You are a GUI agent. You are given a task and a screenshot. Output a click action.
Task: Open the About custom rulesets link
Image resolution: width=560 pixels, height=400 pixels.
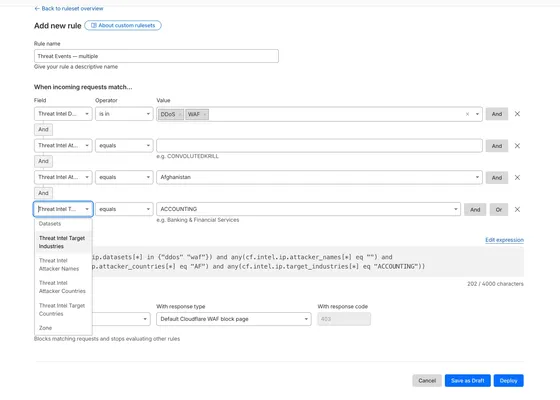(x=123, y=25)
